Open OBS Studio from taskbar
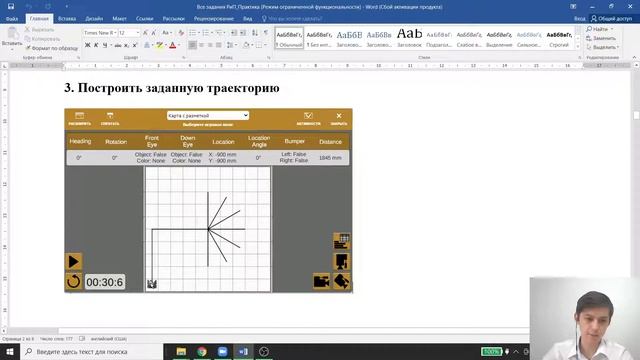The height and width of the screenshot is (360, 640). [x=264, y=351]
